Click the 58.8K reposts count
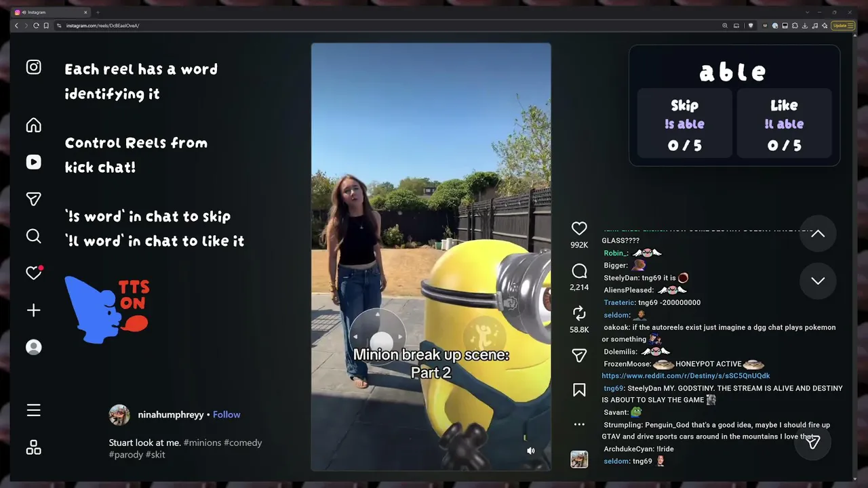The height and width of the screenshot is (488, 868). coord(579,329)
